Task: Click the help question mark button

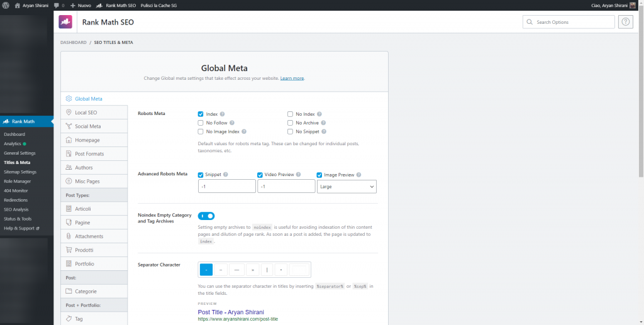Action: pos(626,22)
